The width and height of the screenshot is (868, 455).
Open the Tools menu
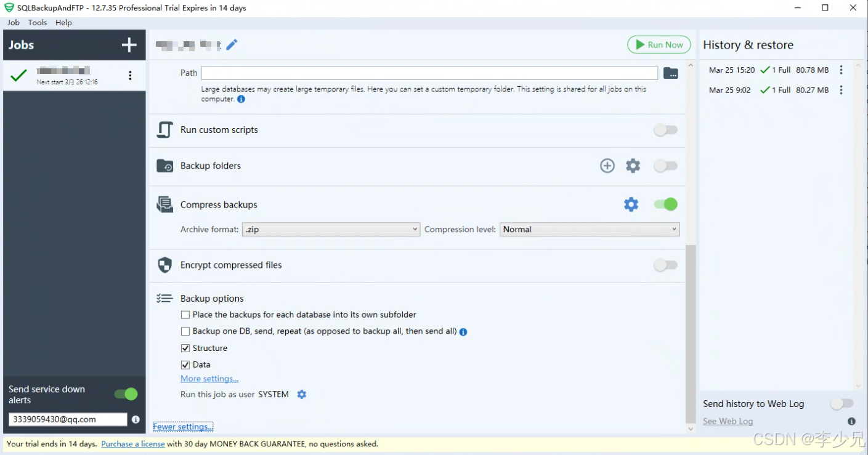pos(38,23)
